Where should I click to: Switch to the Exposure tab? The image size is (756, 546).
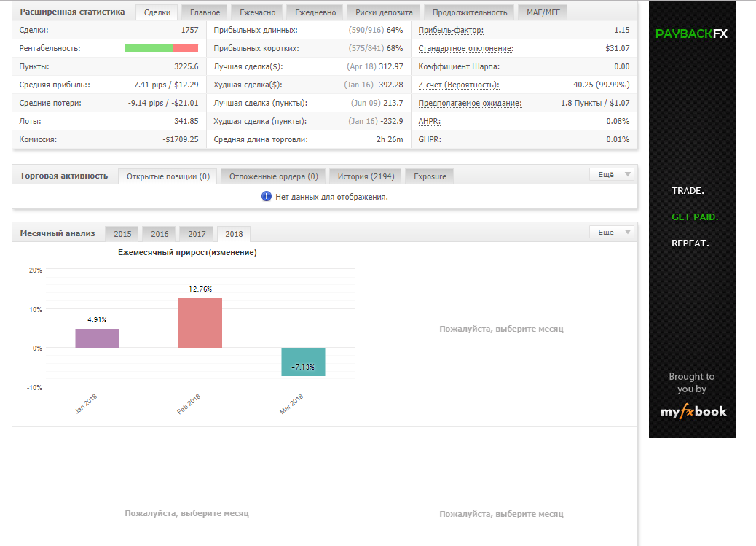point(430,176)
